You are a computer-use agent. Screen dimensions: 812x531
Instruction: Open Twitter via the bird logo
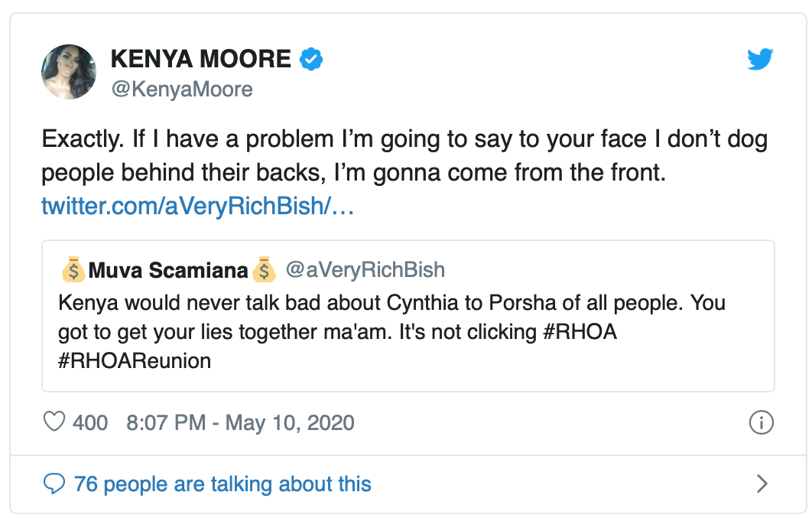coord(760,59)
